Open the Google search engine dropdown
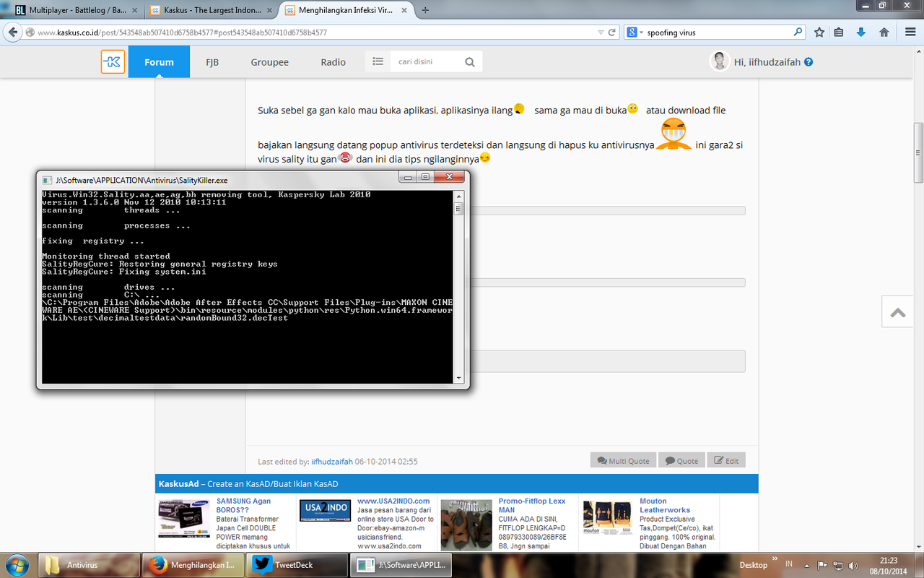The height and width of the screenshot is (578, 924). (x=635, y=33)
